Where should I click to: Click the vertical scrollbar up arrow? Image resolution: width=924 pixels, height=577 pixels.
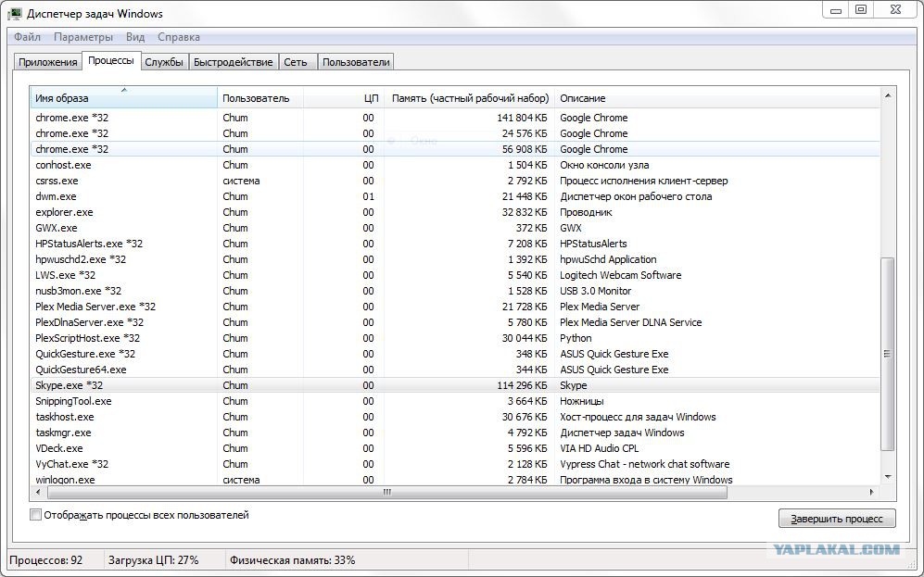pos(888,94)
